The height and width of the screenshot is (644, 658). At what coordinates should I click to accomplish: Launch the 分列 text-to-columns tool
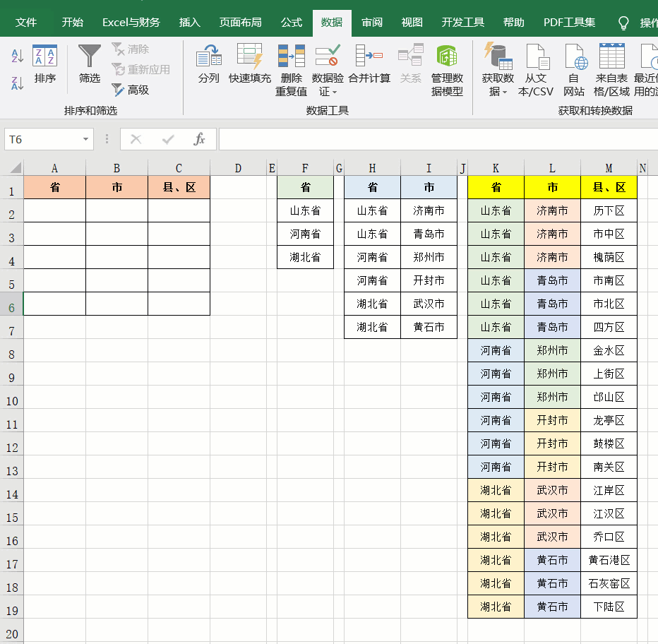coord(208,64)
